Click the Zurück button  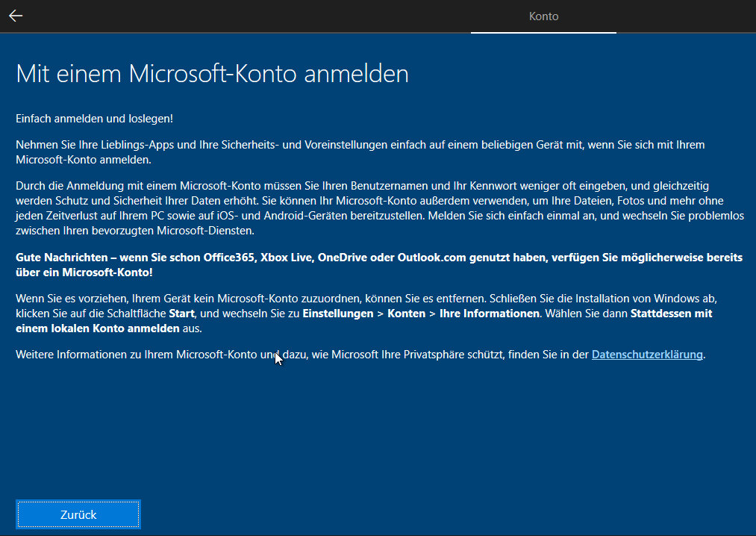(x=78, y=514)
